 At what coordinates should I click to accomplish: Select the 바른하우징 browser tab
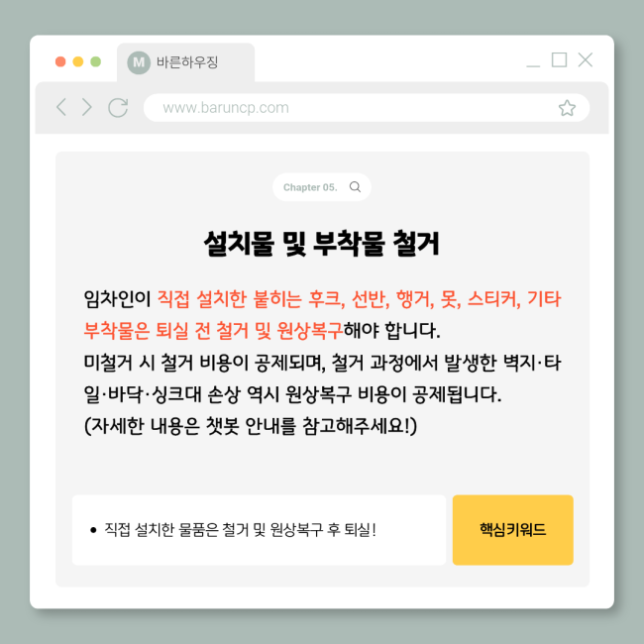(185, 62)
